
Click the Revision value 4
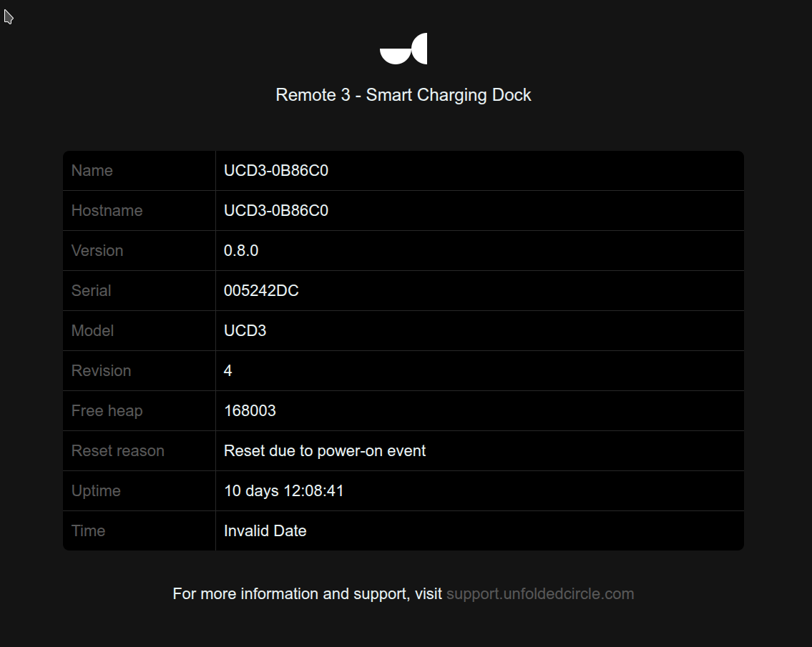click(228, 370)
